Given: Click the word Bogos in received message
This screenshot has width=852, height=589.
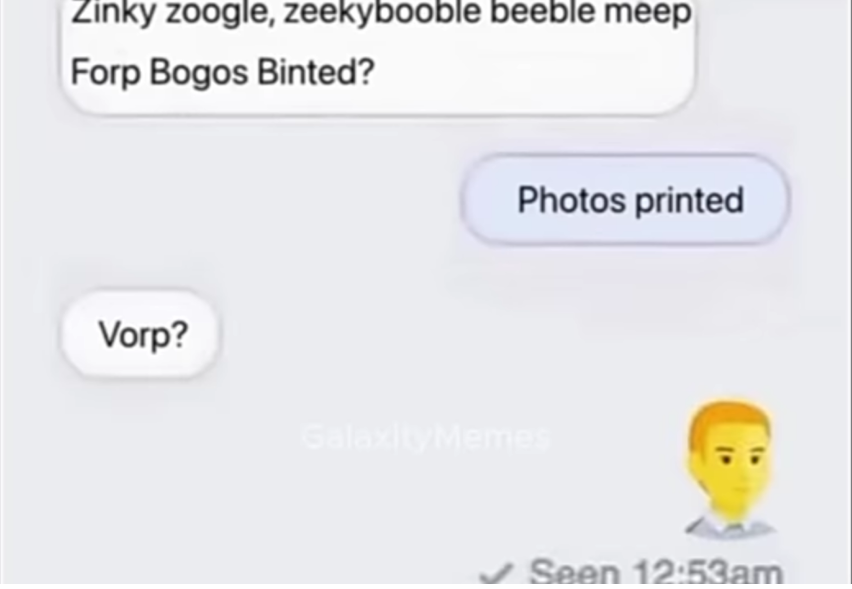Looking at the screenshot, I should pos(199,73).
